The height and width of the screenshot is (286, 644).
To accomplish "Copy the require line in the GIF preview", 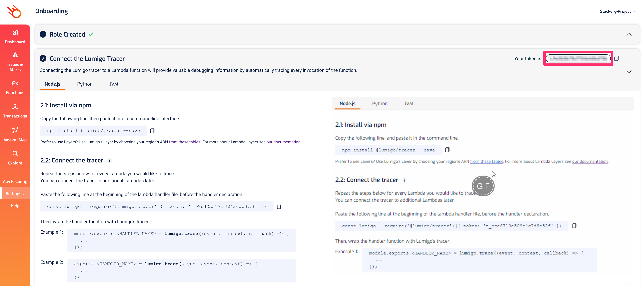I will 574,226.
